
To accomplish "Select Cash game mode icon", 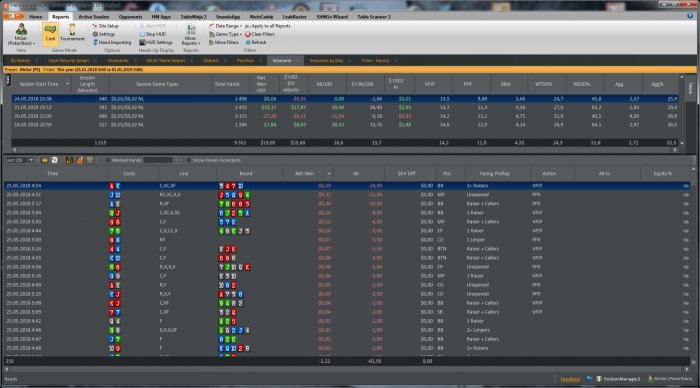I will pos(50,33).
